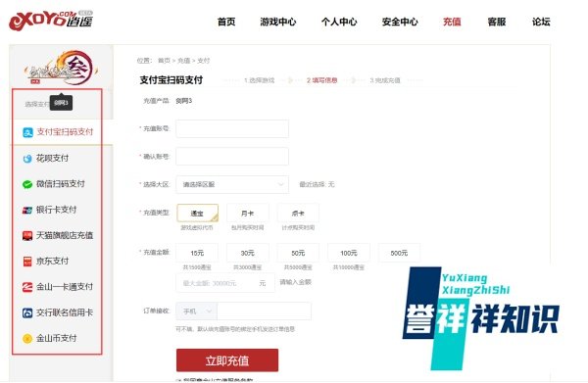
Task: Select 京东支付 payment method
Action: (53, 262)
